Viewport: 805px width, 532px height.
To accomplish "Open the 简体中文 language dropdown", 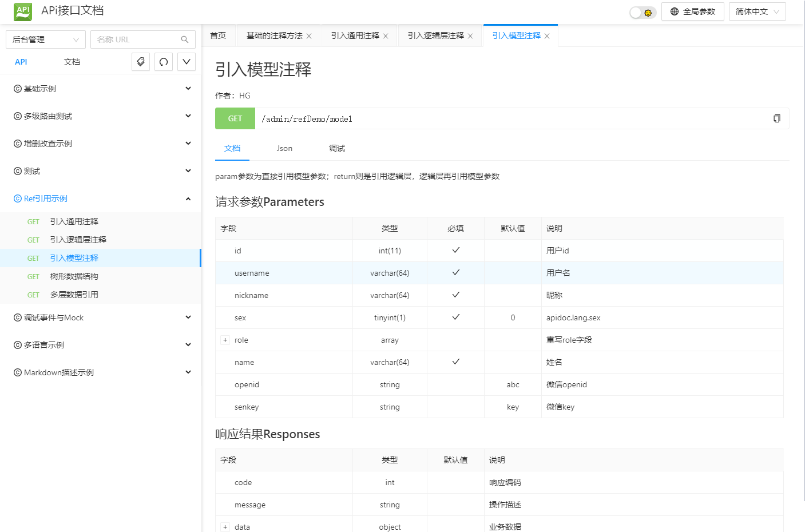I will pyautogui.click(x=757, y=11).
